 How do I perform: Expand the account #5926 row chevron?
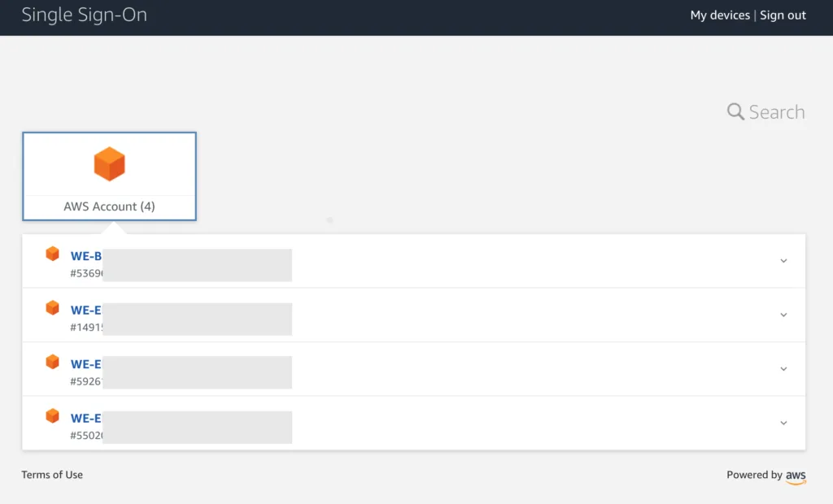tap(783, 369)
